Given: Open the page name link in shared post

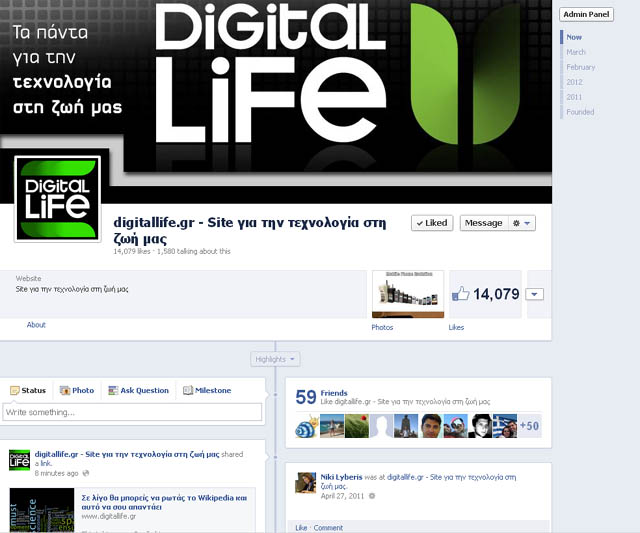Looking at the screenshot, I should (127, 454).
